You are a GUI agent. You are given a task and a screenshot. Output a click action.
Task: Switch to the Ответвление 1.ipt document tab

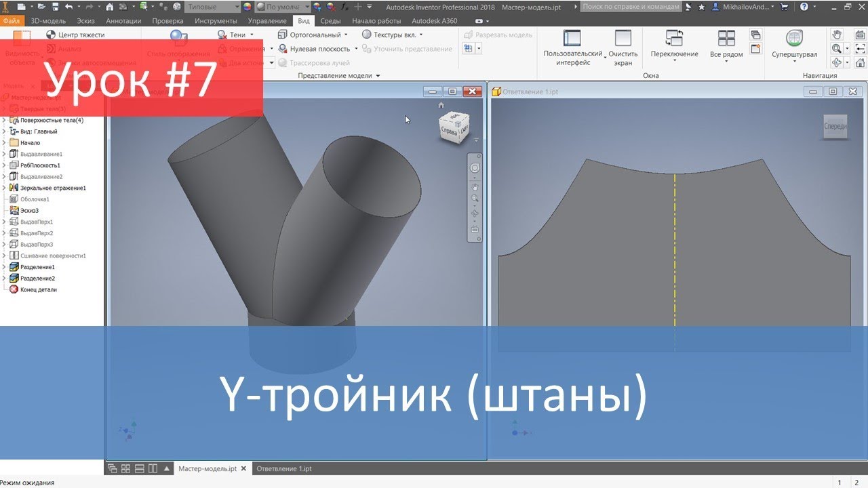284,468
